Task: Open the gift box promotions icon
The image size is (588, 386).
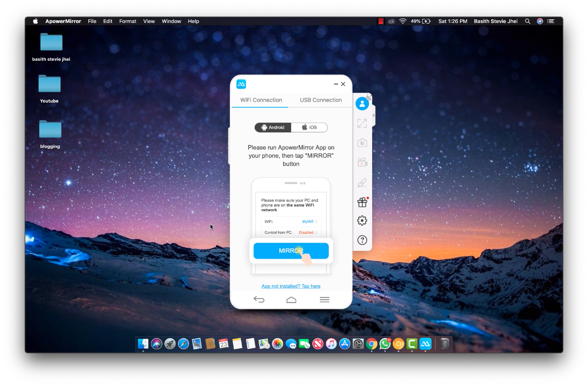Action: (x=362, y=202)
